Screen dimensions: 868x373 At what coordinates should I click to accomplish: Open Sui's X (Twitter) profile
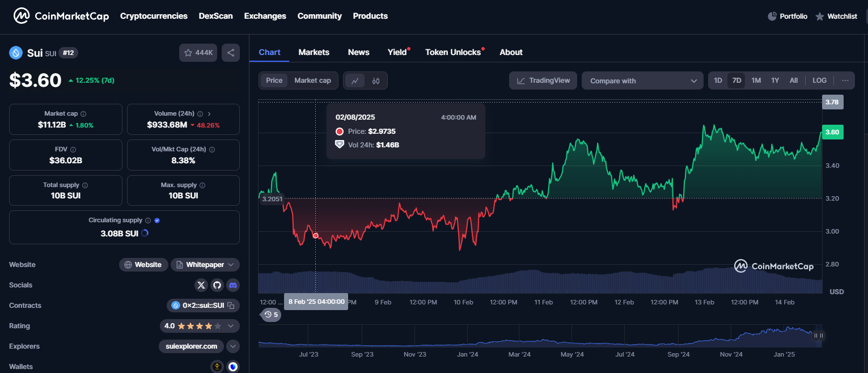tap(201, 285)
